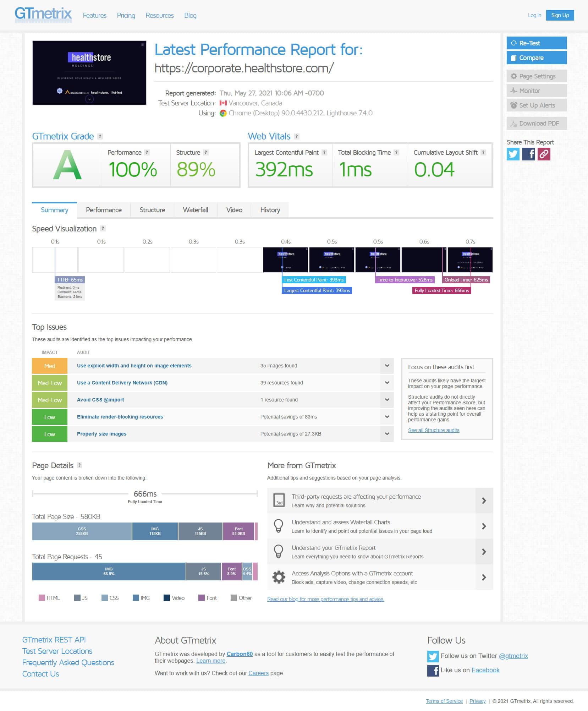
Task: Switch to the Waterfall tab
Action: 196,210
